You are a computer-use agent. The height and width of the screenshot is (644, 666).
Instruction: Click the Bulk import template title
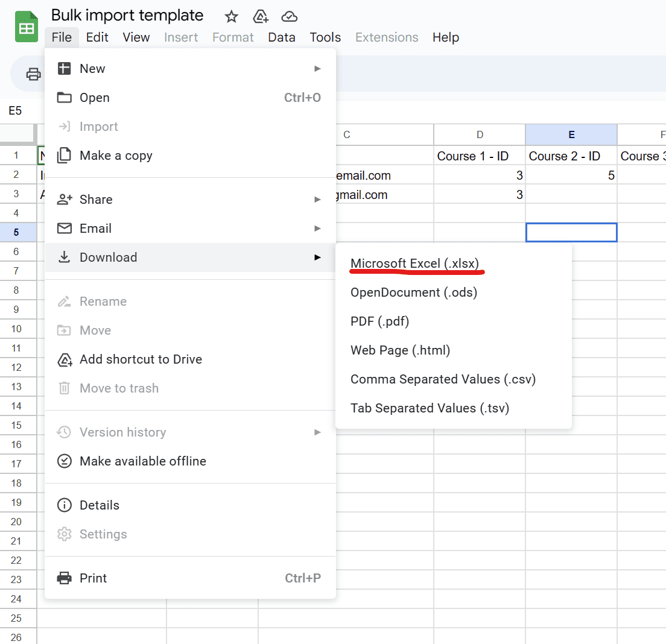[127, 16]
